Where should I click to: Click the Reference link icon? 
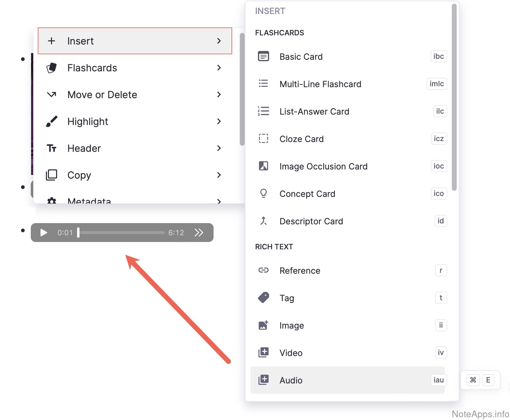pyautogui.click(x=263, y=270)
